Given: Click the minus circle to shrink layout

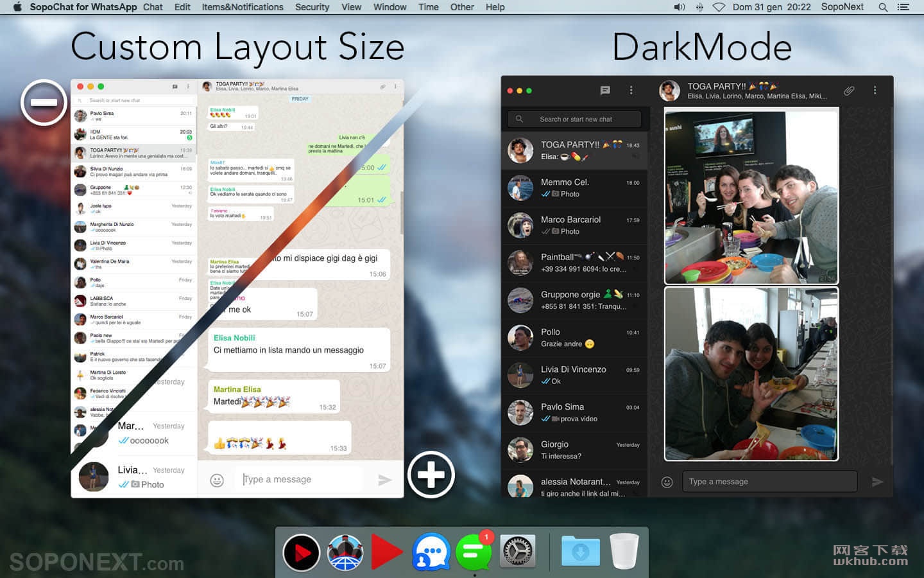Looking at the screenshot, I should pos(44,103).
